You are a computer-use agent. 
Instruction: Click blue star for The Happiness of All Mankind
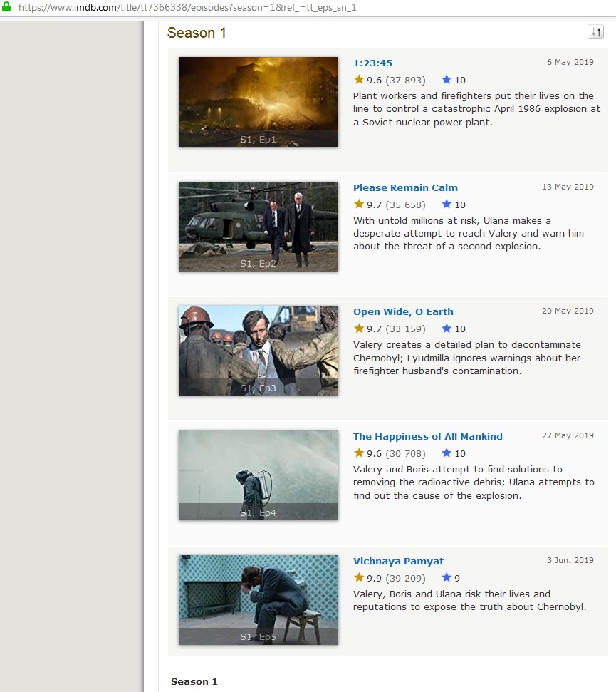tap(447, 453)
